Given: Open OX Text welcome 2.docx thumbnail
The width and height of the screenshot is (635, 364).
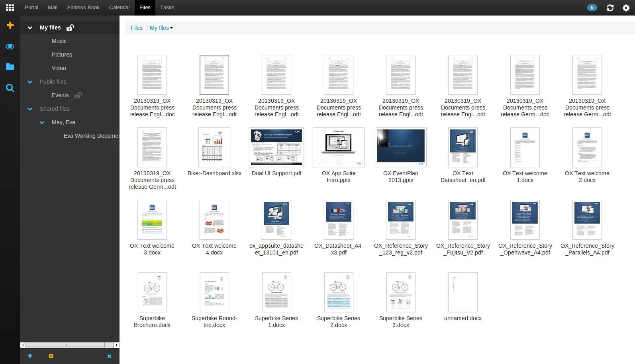Looking at the screenshot, I should tap(587, 147).
